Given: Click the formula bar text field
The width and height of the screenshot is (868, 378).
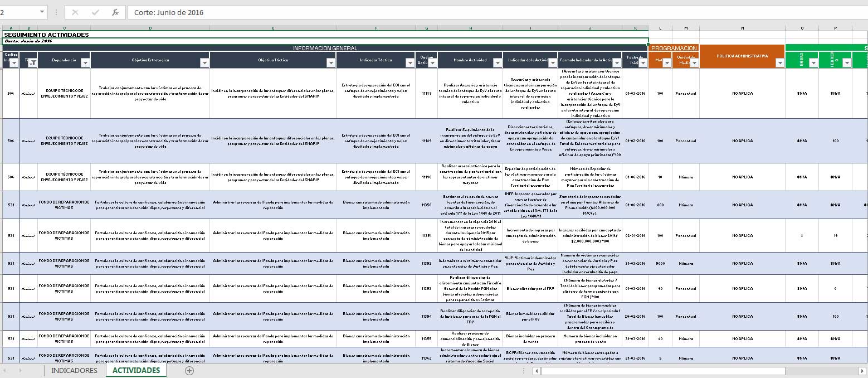Looking at the screenshot, I should (497, 12).
